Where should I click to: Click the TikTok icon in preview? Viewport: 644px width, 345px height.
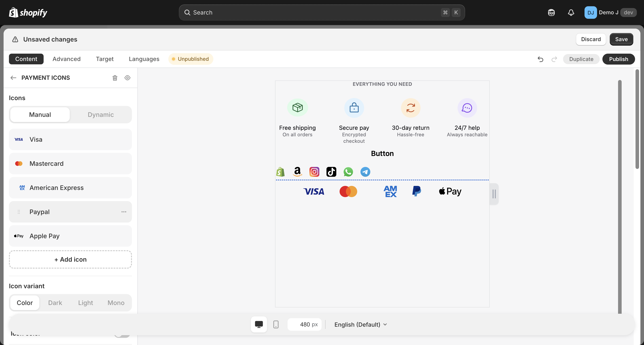pyautogui.click(x=331, y=172)
